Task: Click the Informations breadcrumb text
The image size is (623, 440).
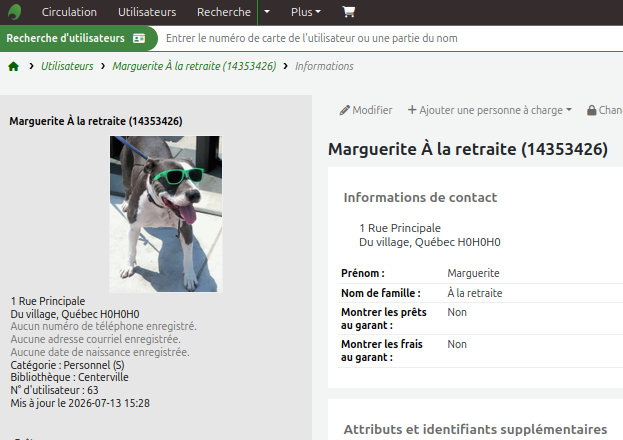Action: point(324,66)
